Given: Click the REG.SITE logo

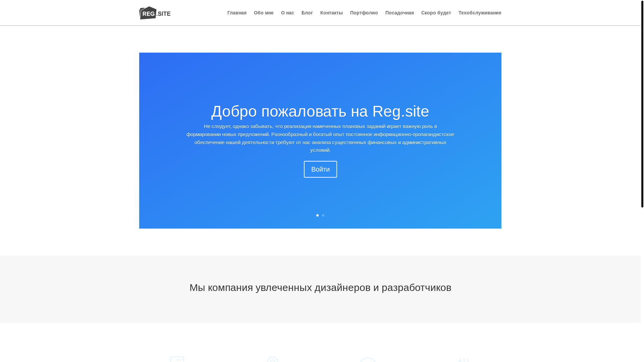Looking at the screenshot, I should coord(155,13).
